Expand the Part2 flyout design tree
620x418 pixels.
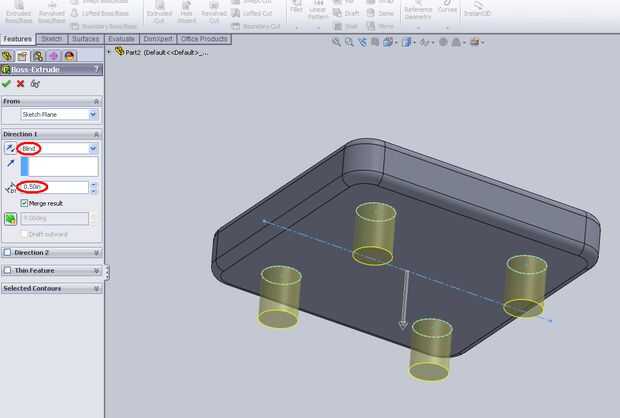tap(109, 52)
